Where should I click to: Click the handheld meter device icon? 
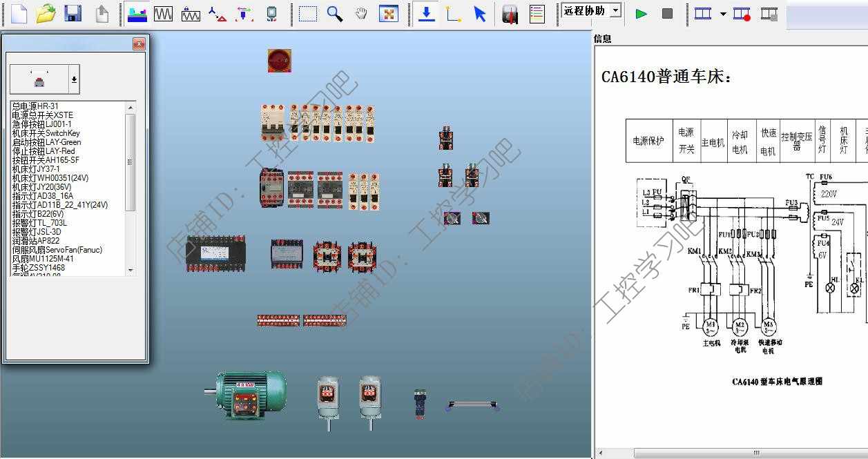coord(272,13)
